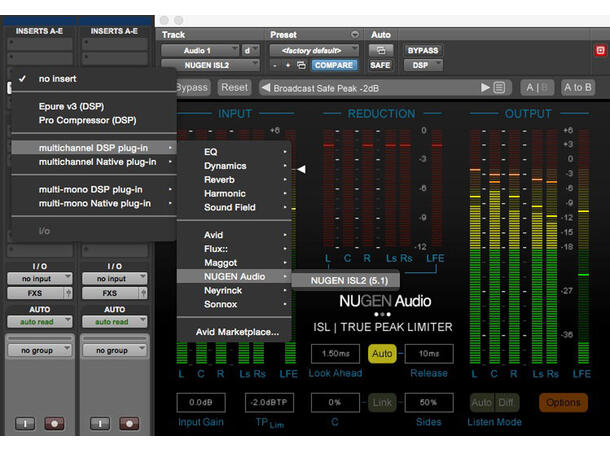Open the insert position 'd' dropdown
Image resolution: width=610 pixels, height=450 pixels.
tap(250, 51)
